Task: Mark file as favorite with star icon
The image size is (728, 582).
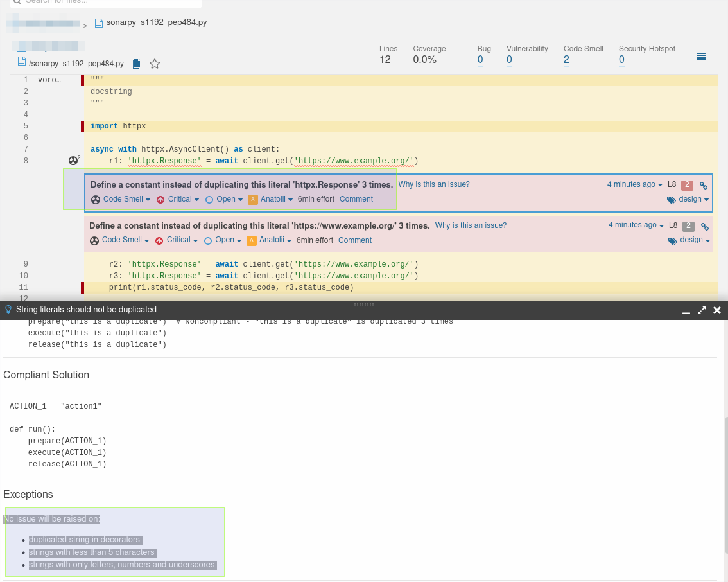Action: (155, 64)
